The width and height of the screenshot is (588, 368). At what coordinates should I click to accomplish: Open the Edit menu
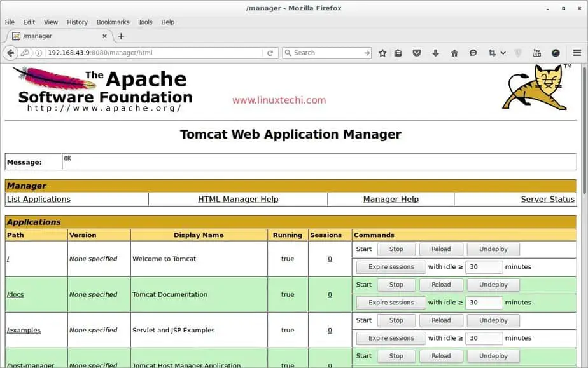(29, 22)
